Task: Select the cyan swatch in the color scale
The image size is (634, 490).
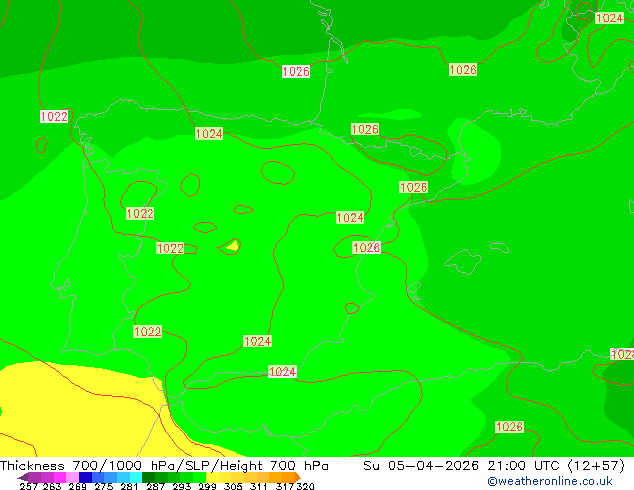Action: pyautogui.click(x=136, y=477)
